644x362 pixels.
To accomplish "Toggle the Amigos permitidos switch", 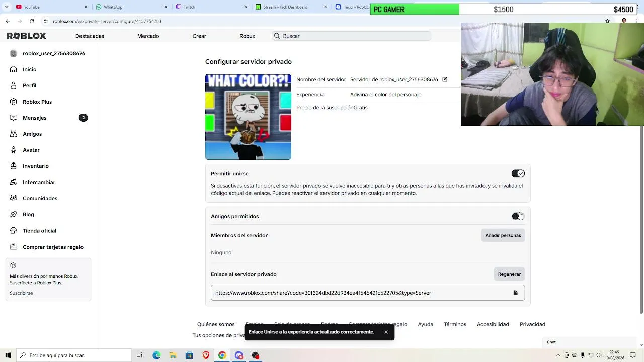I will [518, 216].
